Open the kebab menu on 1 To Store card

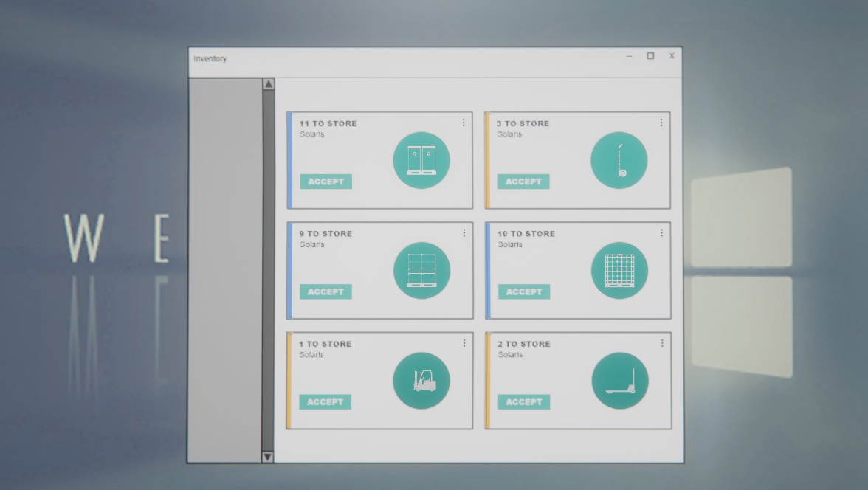coord(464,343)
